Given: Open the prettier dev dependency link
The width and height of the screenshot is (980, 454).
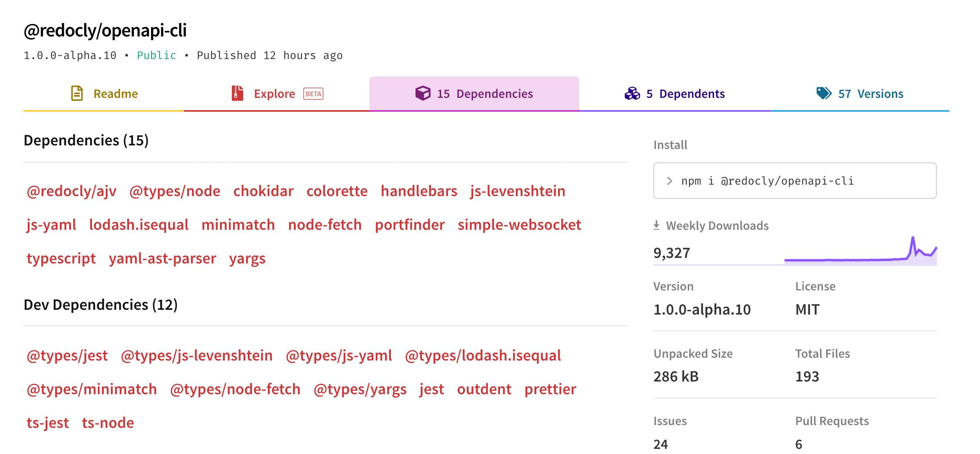Looking at the screenshot, I should pyautogui.click(x=550, y=389).
